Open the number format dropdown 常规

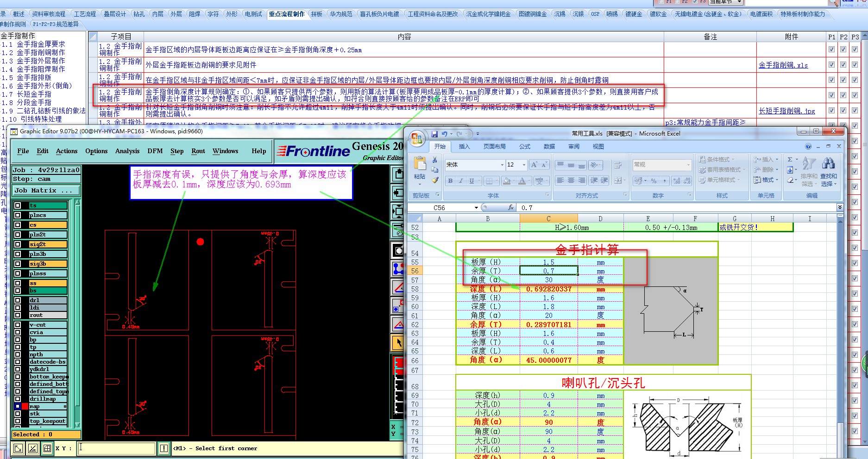[688, 165]
